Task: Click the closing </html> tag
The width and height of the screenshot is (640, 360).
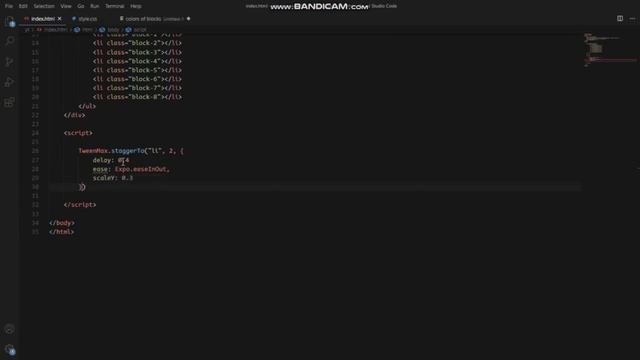Action: 62,232
